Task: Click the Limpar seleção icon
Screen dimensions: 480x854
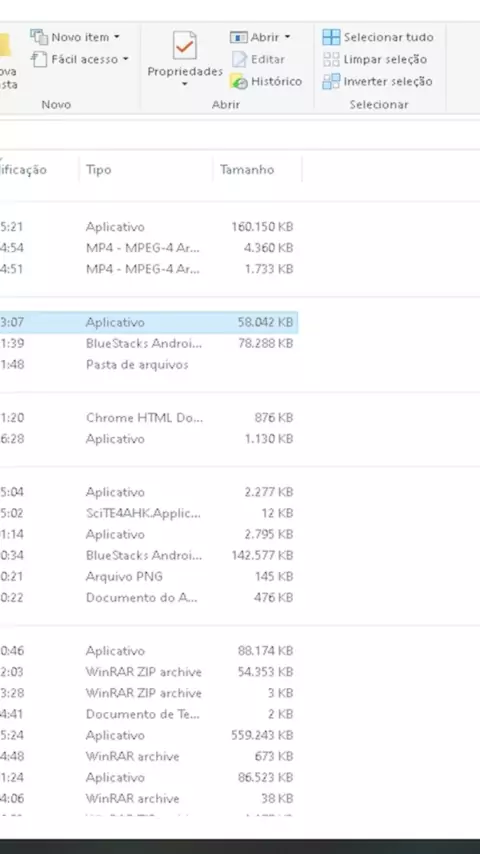Action: 331,59
